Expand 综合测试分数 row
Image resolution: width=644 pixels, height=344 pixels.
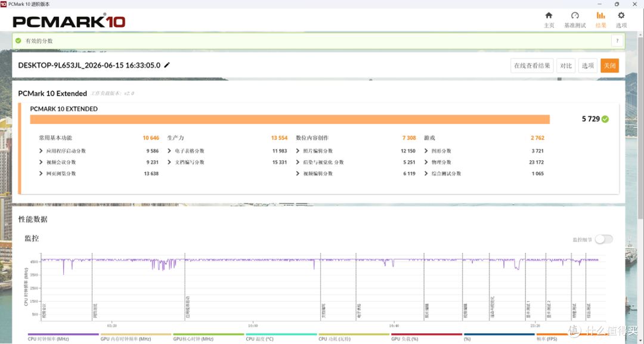click(x=426, y=173)
